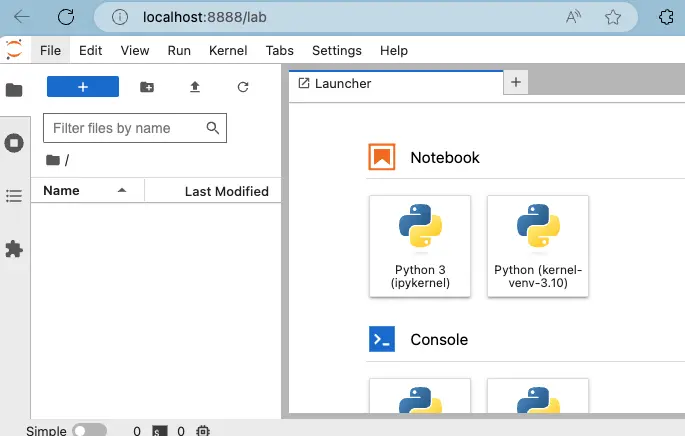This screenshot has height=436, width=685.
Task: Click the Upload Files arrow icon
Action: point(195,87)
